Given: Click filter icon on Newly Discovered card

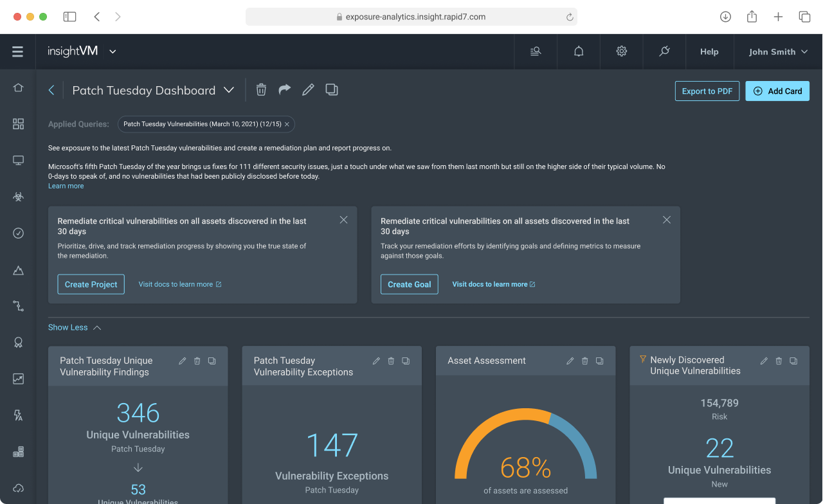Looking at the screenshot, I should coord(643,359).
